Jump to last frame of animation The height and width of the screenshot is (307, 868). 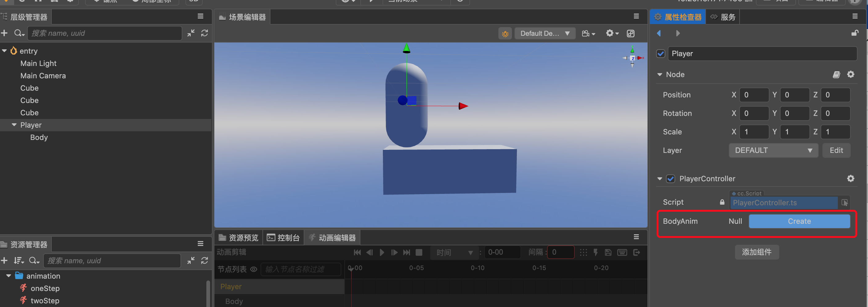[407, 252]
